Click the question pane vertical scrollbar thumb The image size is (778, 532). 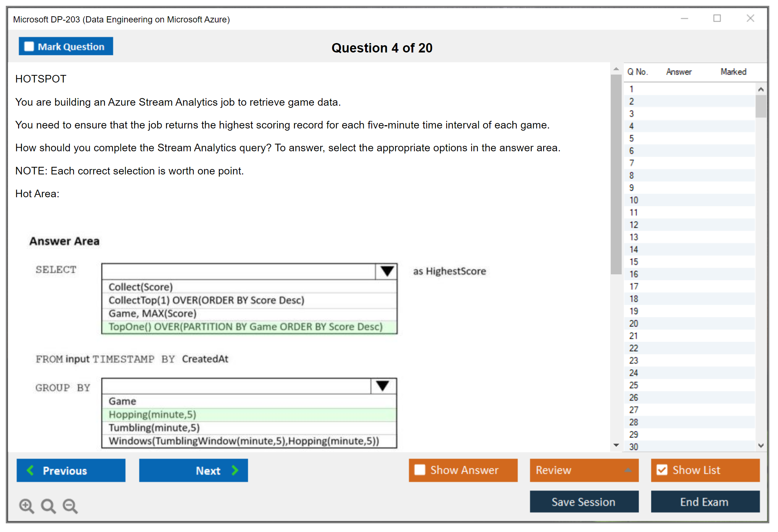point(616,174)
